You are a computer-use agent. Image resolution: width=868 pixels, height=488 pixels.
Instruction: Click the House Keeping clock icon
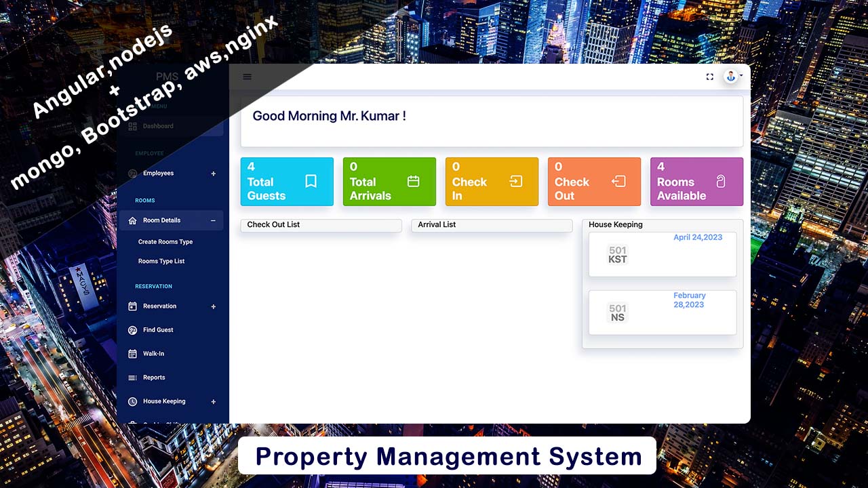132,401
